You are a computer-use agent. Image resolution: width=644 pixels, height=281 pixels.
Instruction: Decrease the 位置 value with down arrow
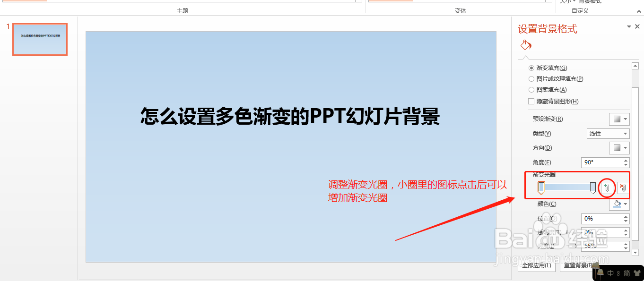click(x=626, y=221)
